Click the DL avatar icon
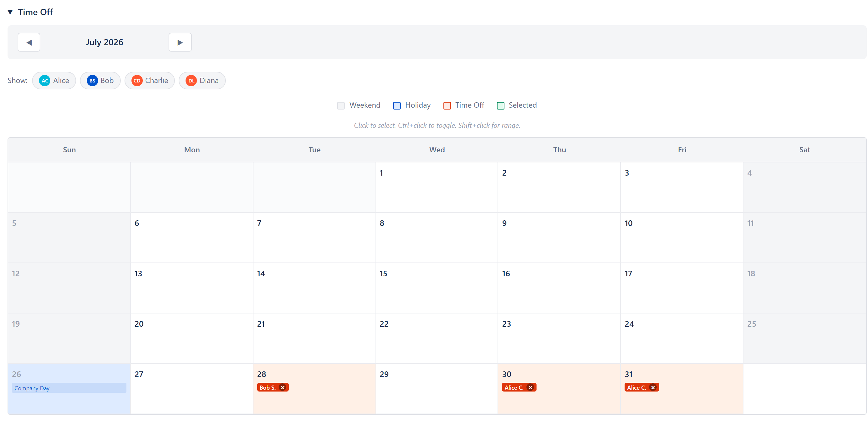868x423 pixels. pyautogui.click(x=191, y=81)
